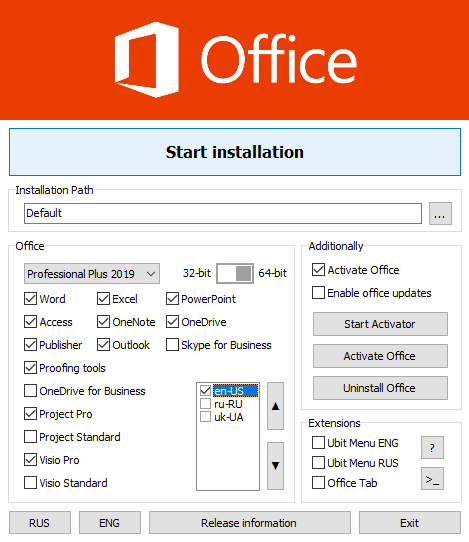The width and height of the screenshot is (469, 542).
Task: Check the Visio Standard checkbox
Action: [30, 483]
